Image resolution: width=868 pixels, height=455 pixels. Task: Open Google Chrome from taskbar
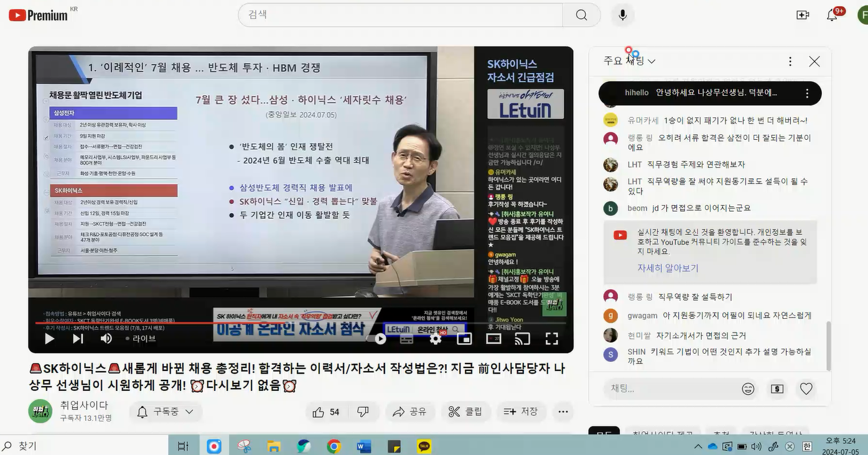tap(334, 446)
